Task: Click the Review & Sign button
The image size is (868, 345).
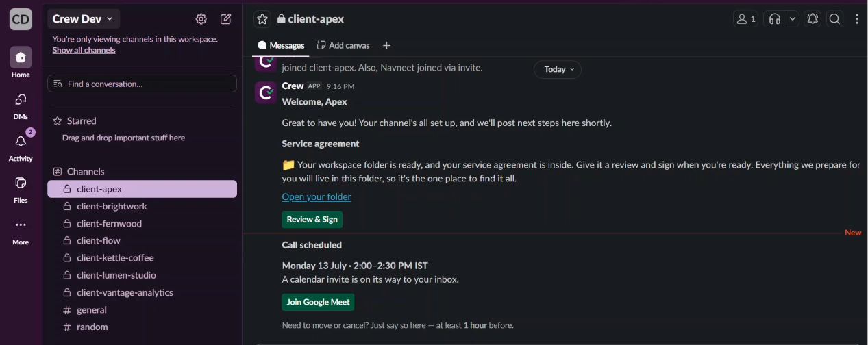Action: (312, 220)
